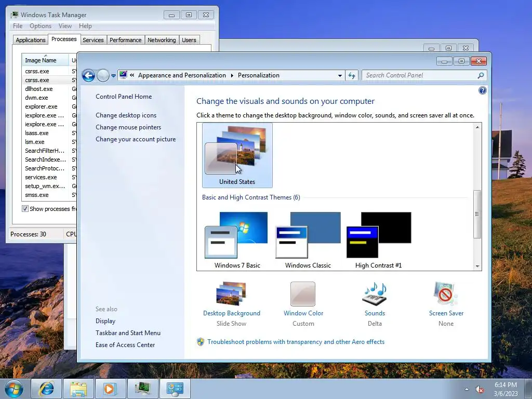Screen dimensions: 532x399
Task: Select the Windows Classic theme
Action: coord(308,240)
